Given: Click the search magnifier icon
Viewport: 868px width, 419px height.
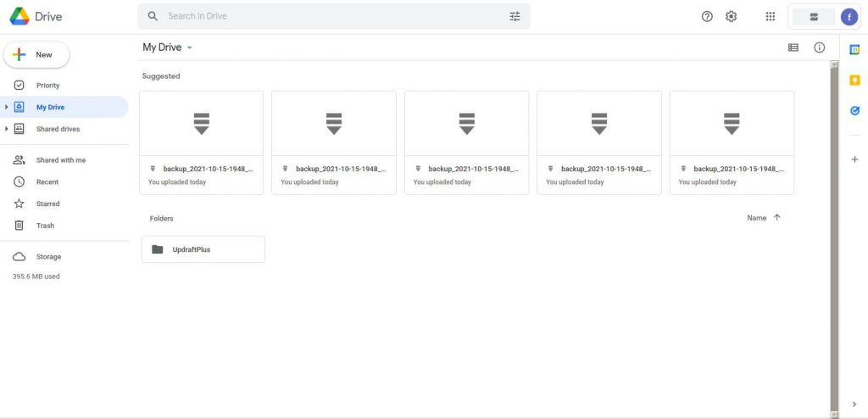Looking at the screenshot, I should (153, 16).
